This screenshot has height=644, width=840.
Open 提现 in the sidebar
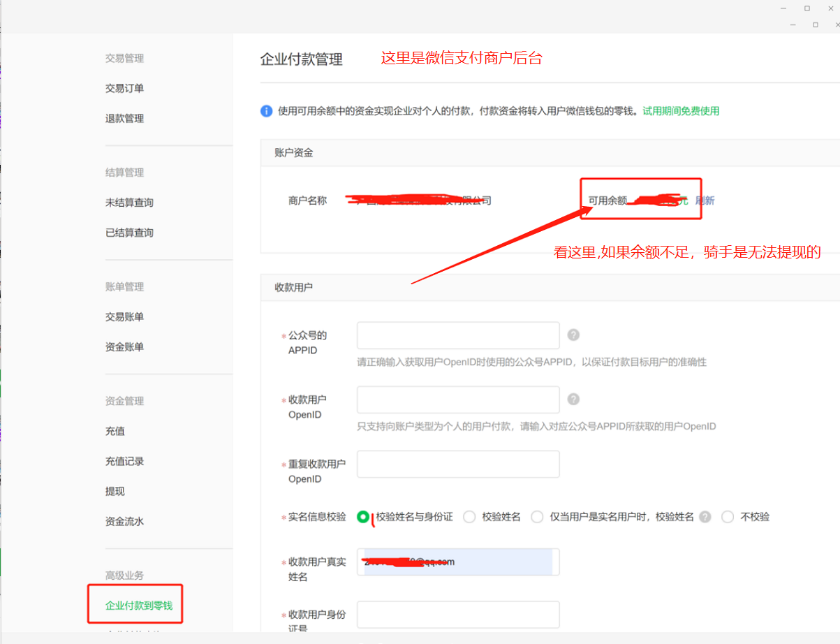click(115, 491)
